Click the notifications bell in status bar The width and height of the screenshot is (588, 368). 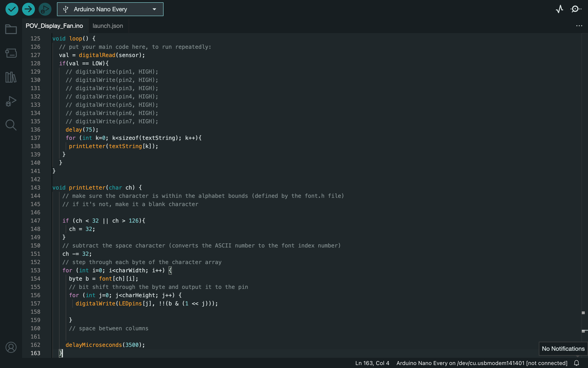pos(577,363)
